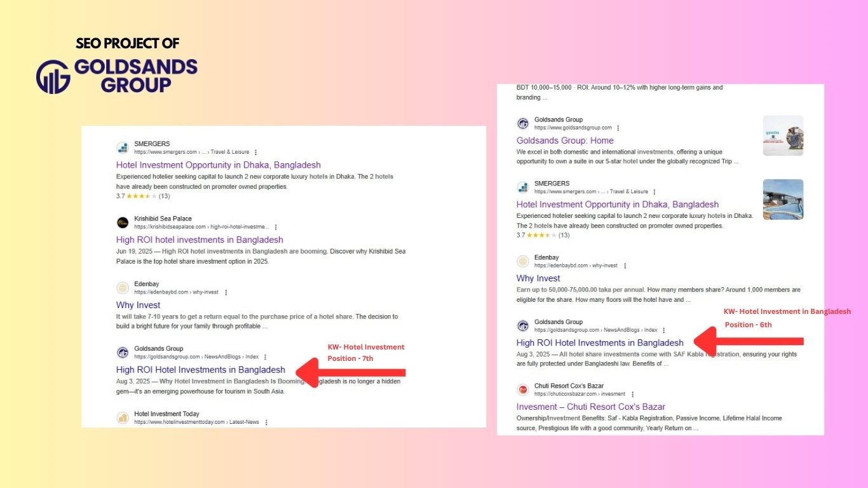Open three-dot menu next to krishibidseapalace.com URL
The image size is (868, 488).
point(276,227)
